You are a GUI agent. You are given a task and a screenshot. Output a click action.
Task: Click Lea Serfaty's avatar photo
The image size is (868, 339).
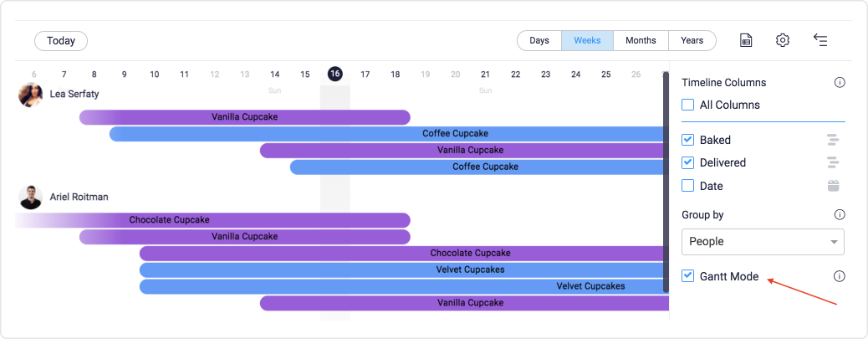30,95
